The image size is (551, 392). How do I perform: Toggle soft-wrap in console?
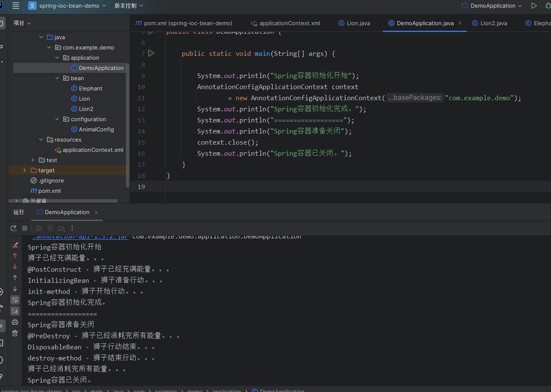(x=15, y=300)
